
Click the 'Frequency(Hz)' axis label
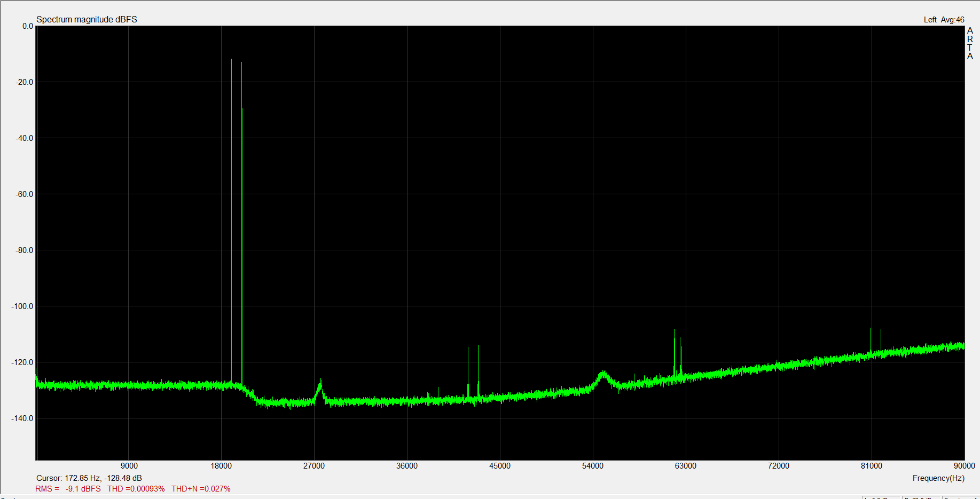[938, 478]
